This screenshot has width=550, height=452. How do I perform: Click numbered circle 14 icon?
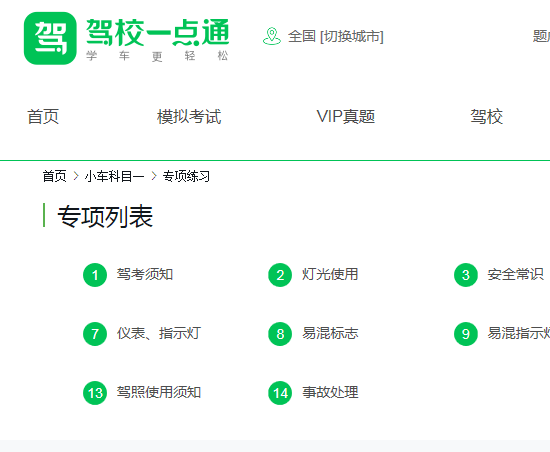280,393
